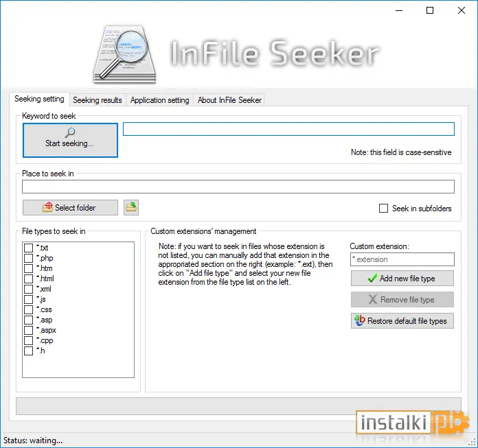Click Remove file type button
The height and width of the screenshot is (448, 478).
coord(402,300)
